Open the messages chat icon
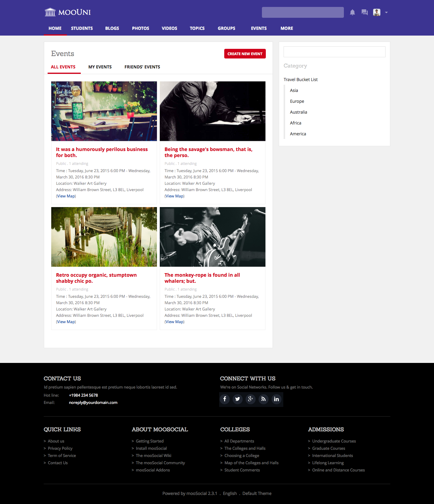Image resolution: width=434 pixels, height=504 pixels. [x=365, y=12]
